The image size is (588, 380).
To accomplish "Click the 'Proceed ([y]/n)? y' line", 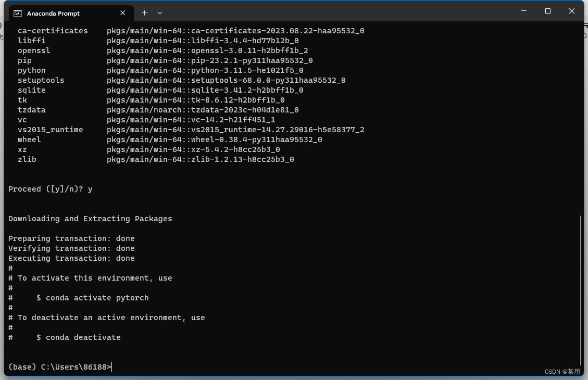I will (x=50, y=189).
